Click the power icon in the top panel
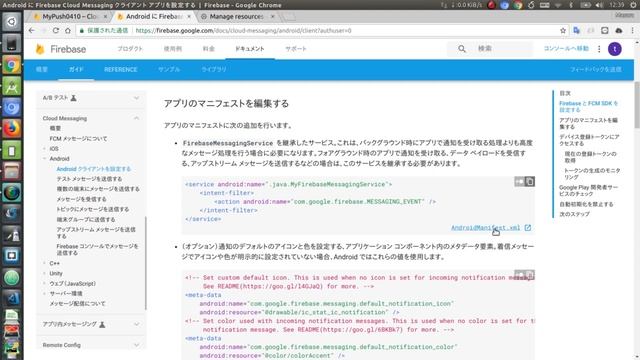This screenshot has width=640, height=360. tap(632, 5)
